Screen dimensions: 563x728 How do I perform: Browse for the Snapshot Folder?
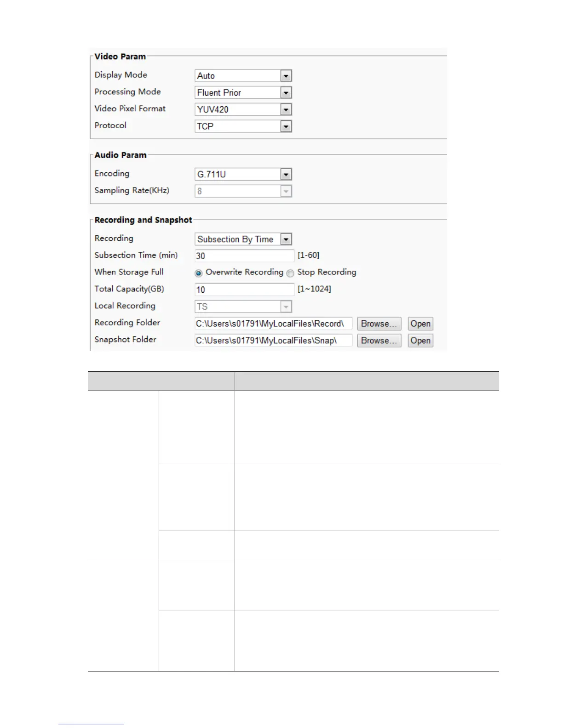[x=379, y=341]
